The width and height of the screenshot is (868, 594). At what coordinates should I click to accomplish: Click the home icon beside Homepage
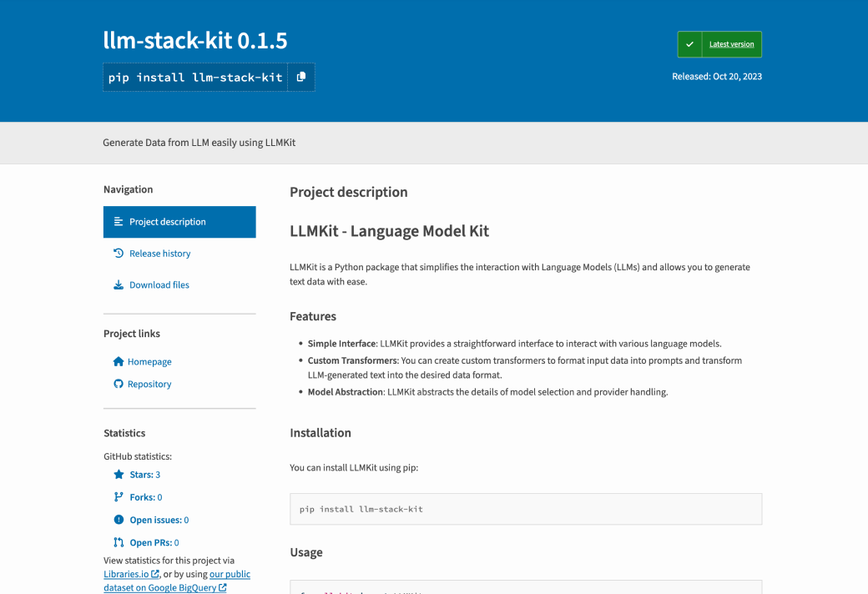[x=118, y=361]
